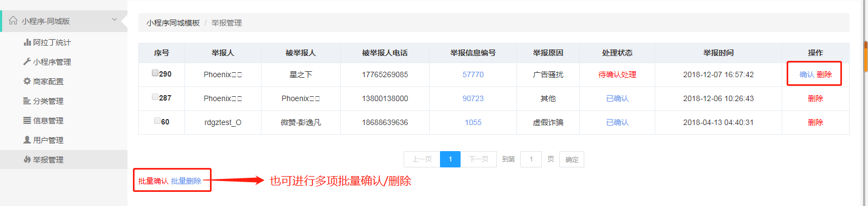Viewport: 868px width, 206px height.
Task: Click the bar chart icon for 阿拉丁统计
Action: point(27,42)
